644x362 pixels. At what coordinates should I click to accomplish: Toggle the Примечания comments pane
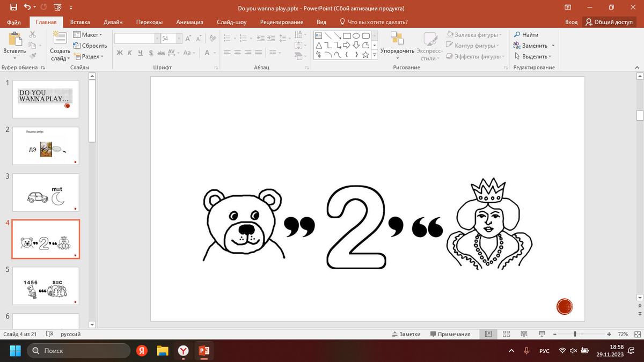pyautogui.click(x=450, y=334)
